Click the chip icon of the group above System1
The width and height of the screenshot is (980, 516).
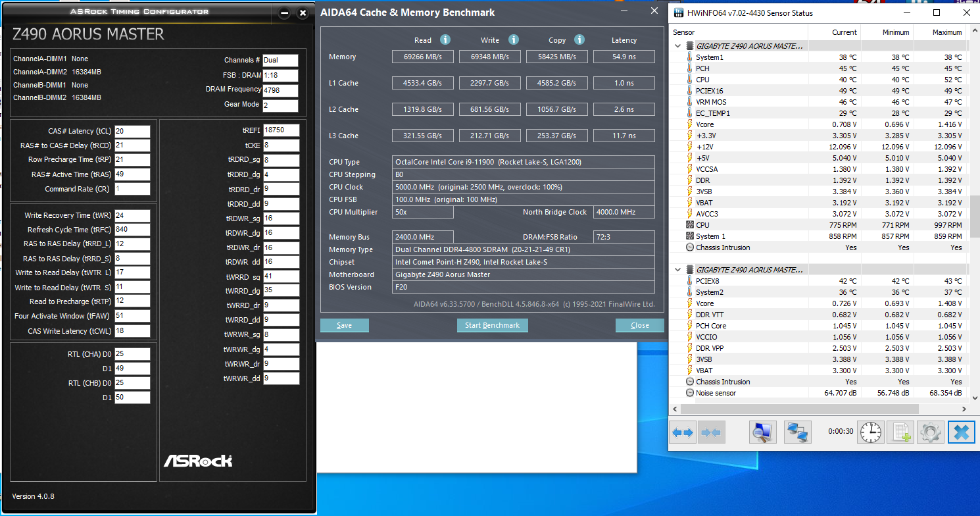[690, 46]
